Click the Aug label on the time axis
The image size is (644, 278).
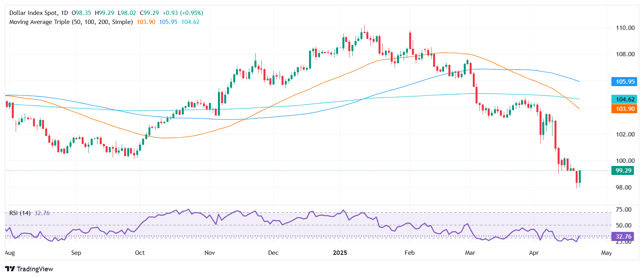[10, 252]
